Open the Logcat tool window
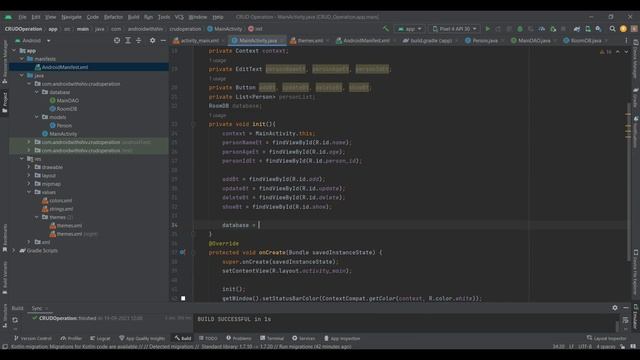 click(100, 338)
